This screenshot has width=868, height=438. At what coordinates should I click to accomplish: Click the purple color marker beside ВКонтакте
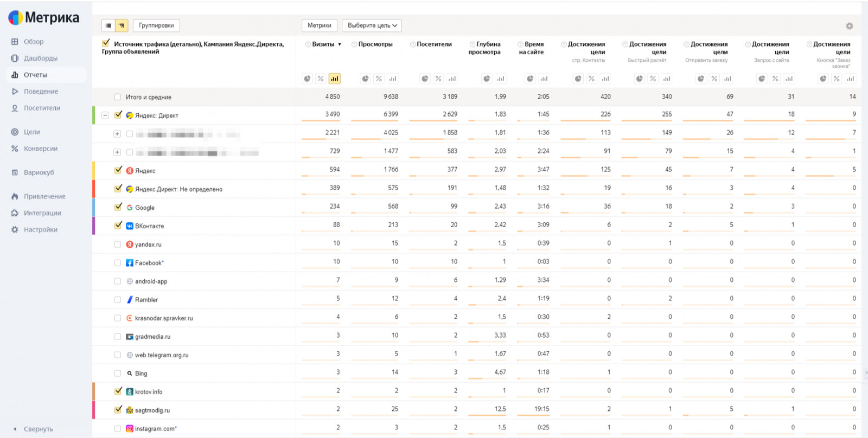(94, 226)
